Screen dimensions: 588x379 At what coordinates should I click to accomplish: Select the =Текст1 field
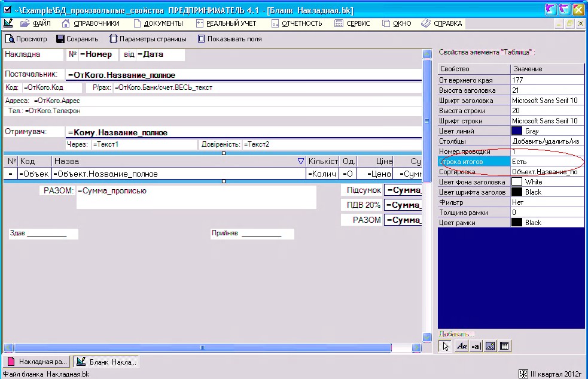click(x=144, y=144)
